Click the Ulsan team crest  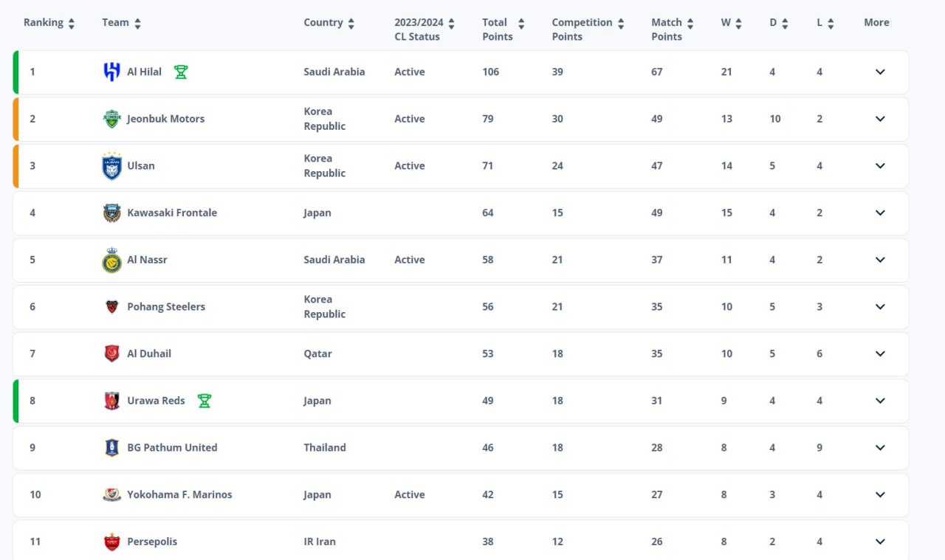pyautogui.click(x=111, y=166)
